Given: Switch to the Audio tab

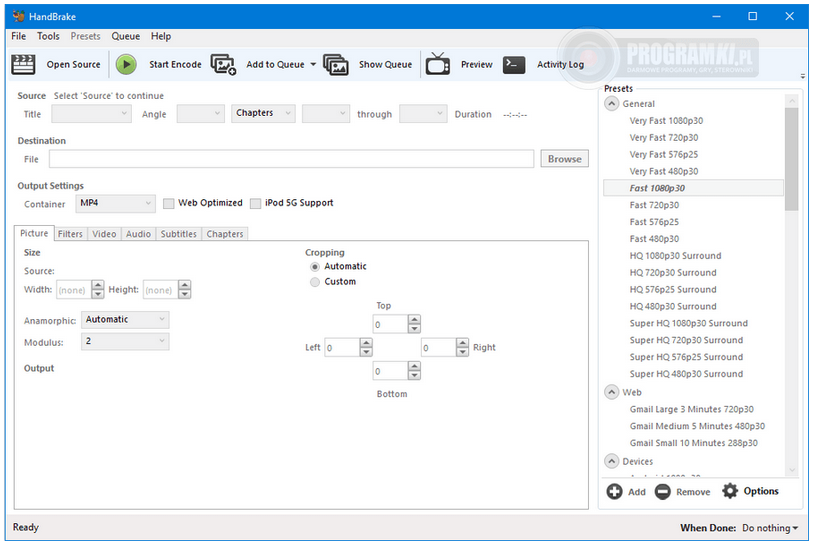Looking at the screenshot, I should coord(139,234).
